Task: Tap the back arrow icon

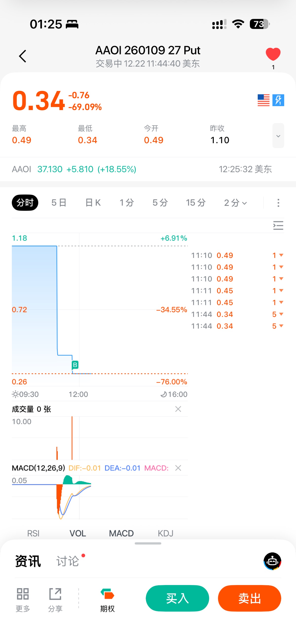Action: pos(23,56)
